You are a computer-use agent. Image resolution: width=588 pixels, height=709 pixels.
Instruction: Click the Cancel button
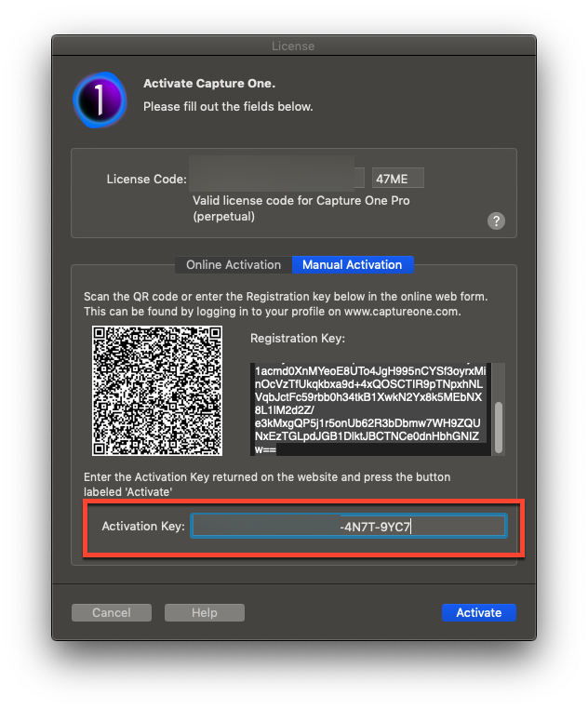click(x=112, y=612)
